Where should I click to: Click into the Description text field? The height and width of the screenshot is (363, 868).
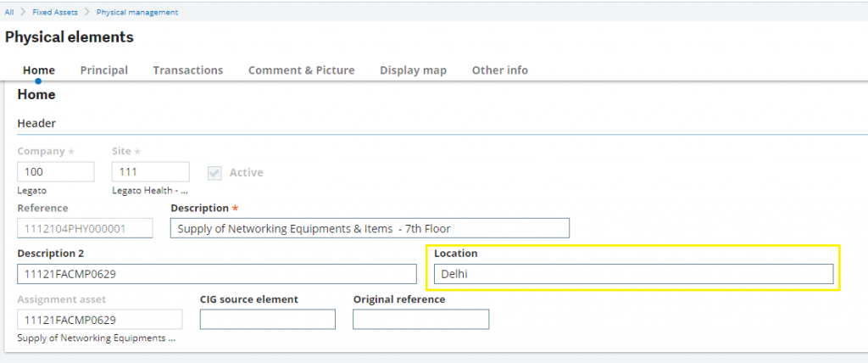370,228
